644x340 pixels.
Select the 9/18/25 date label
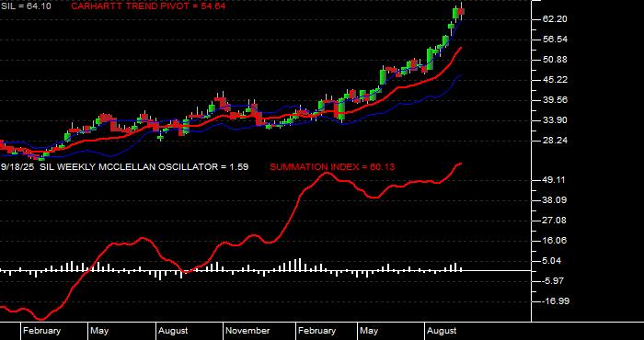click(x=18, y=167)
